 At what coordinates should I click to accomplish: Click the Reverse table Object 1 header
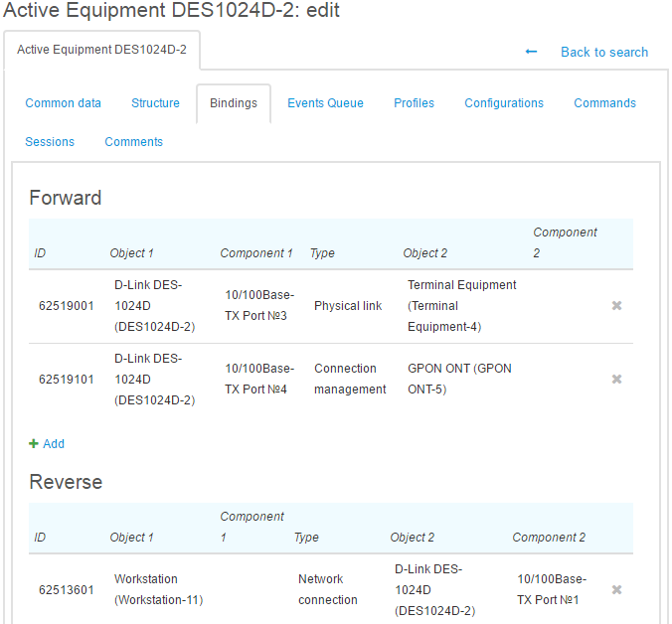[x=131, y=538]
